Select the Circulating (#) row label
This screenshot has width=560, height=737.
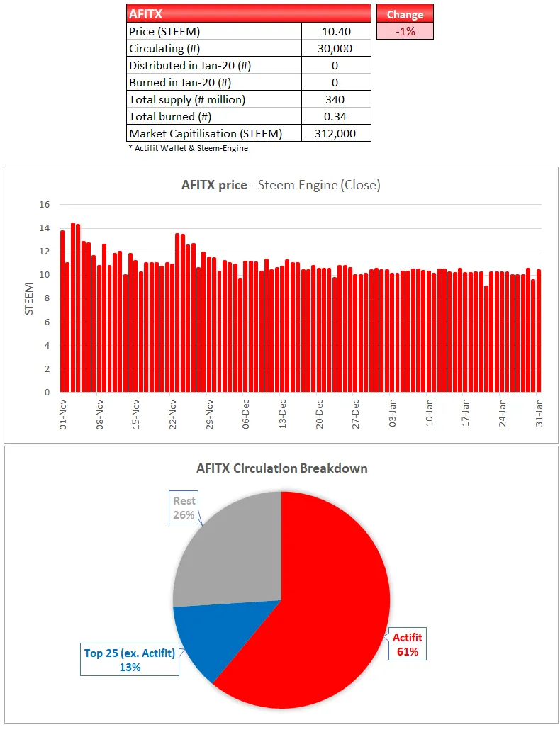[x=164, y=48]
